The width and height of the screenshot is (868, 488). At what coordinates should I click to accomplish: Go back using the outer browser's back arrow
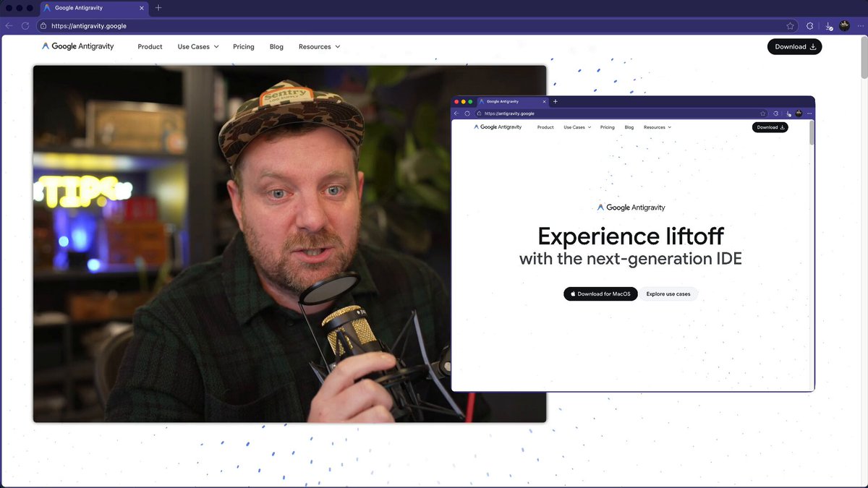tap(9, 25)
